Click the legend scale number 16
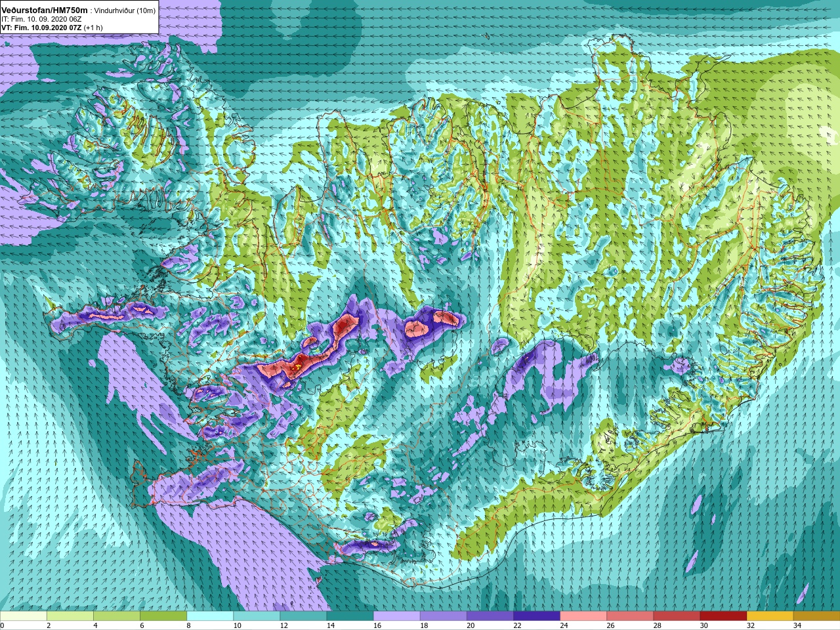840x630 pixels. coord(377,625)
